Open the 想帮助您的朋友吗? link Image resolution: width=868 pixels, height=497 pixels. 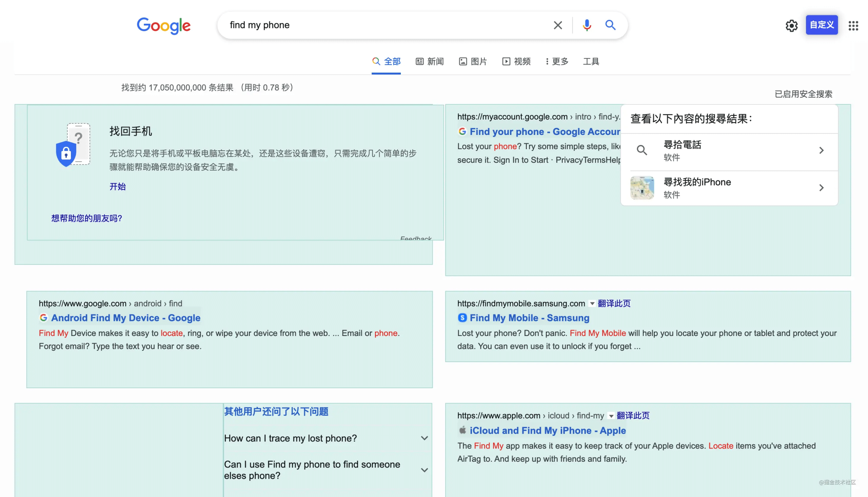[86, 218]
